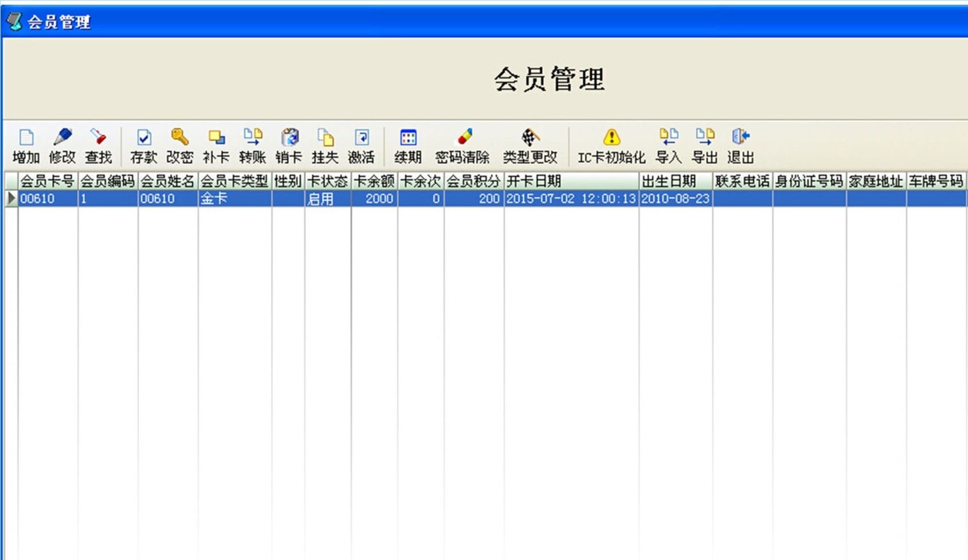Viewport: 968px width, 560px height.
Task: Click the 性别 column header
Action: (288, 182)
